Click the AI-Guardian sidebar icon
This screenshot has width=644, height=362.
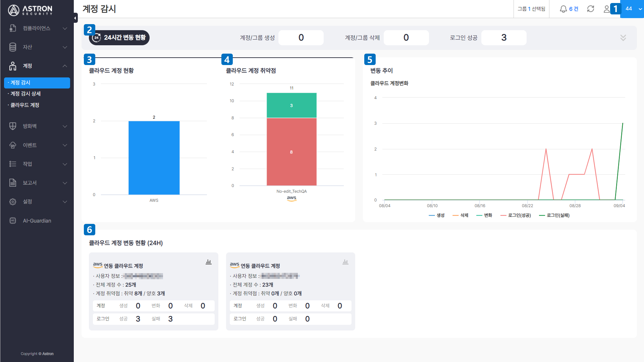[x=13, y=221]
